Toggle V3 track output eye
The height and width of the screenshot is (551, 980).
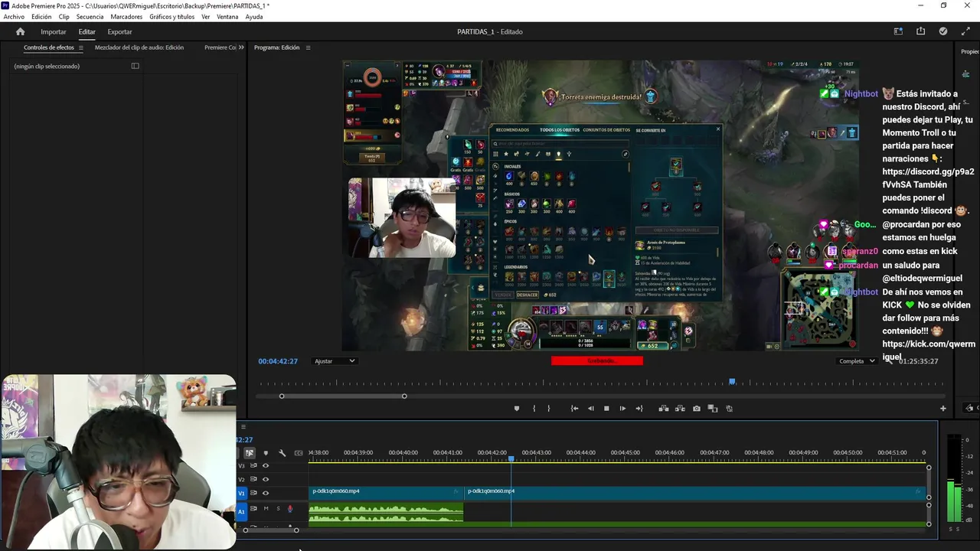click(x=266, y=465)
